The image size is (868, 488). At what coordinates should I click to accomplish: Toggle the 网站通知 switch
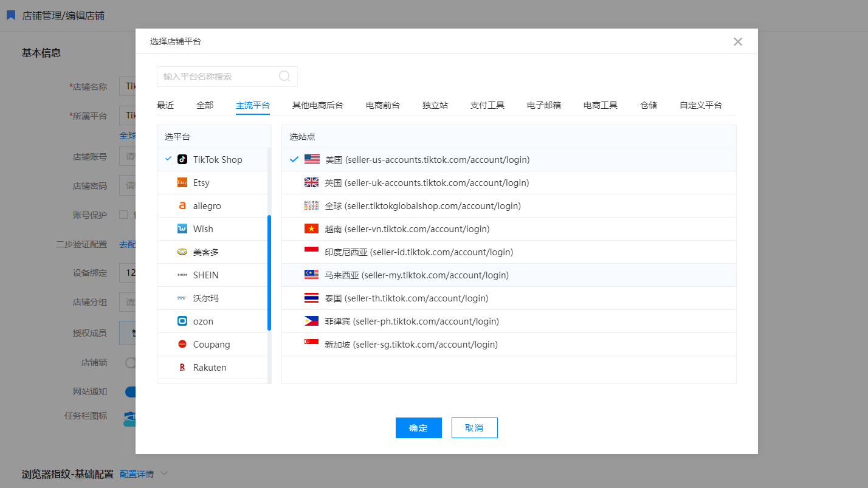(130, 392)
